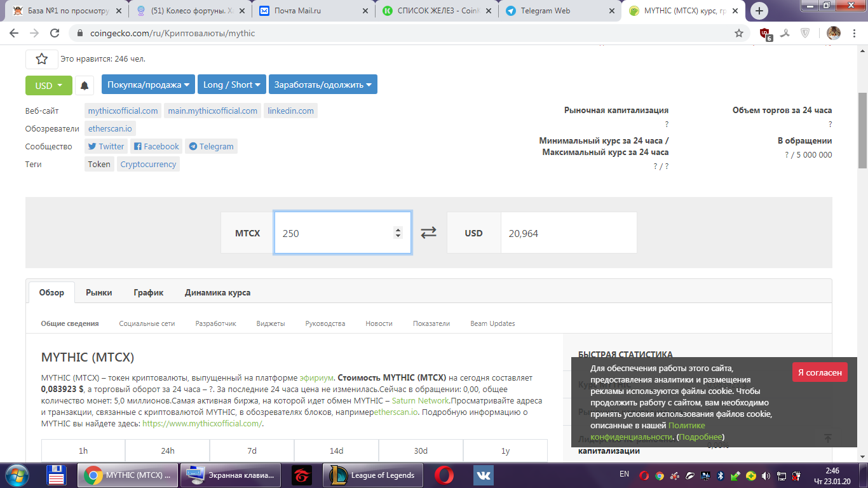Click the Saturn Network exchange link
Screen dimensions: 868x488
(421, 401)
